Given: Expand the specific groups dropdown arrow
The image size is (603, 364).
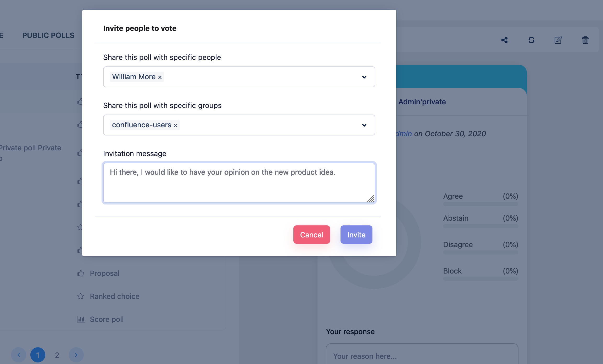Looking at the screenshot, I should 364,125.
